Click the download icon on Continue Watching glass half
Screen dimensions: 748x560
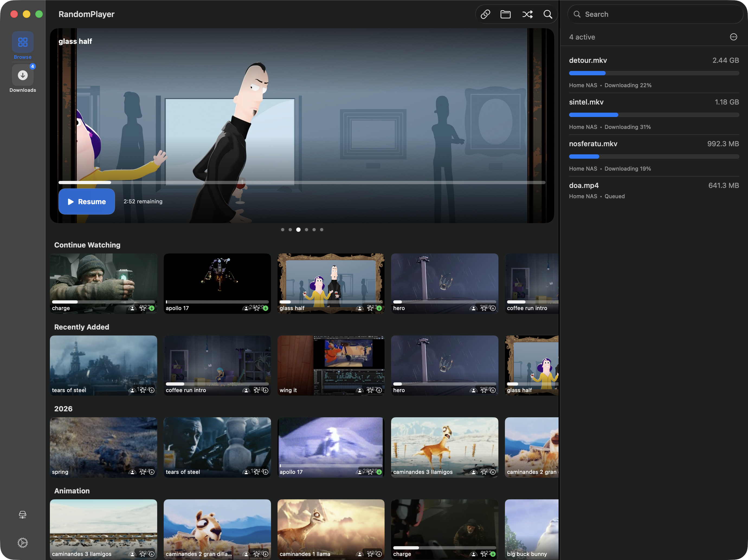tap(379, 308)
